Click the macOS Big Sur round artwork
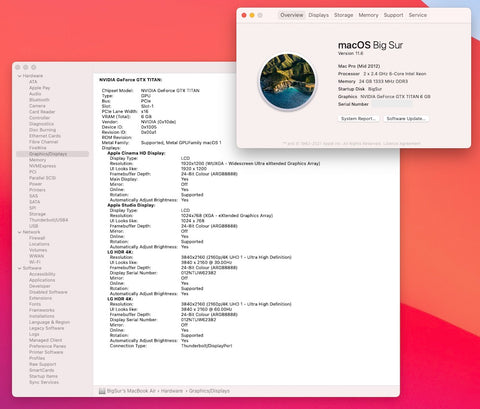 [287, 82]
